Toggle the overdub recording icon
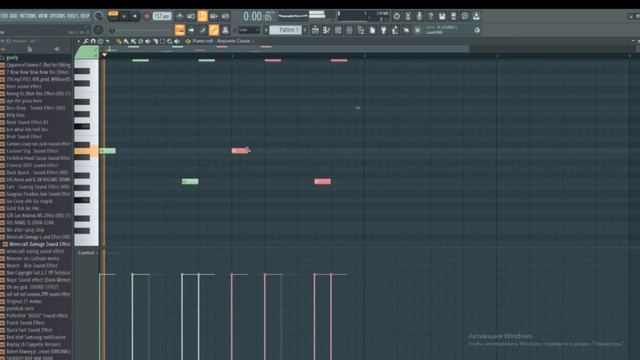 (x=213, y=16)
